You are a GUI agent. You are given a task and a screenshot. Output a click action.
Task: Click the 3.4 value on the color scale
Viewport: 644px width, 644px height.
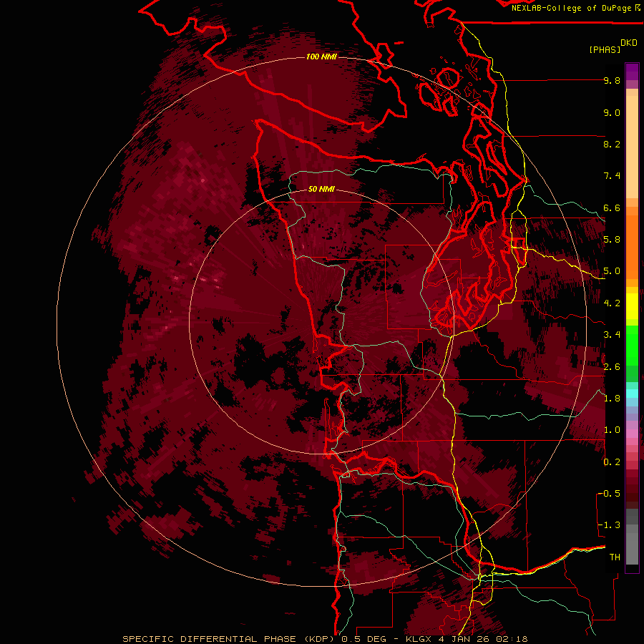pyautogui.click(x=612, y=335)
